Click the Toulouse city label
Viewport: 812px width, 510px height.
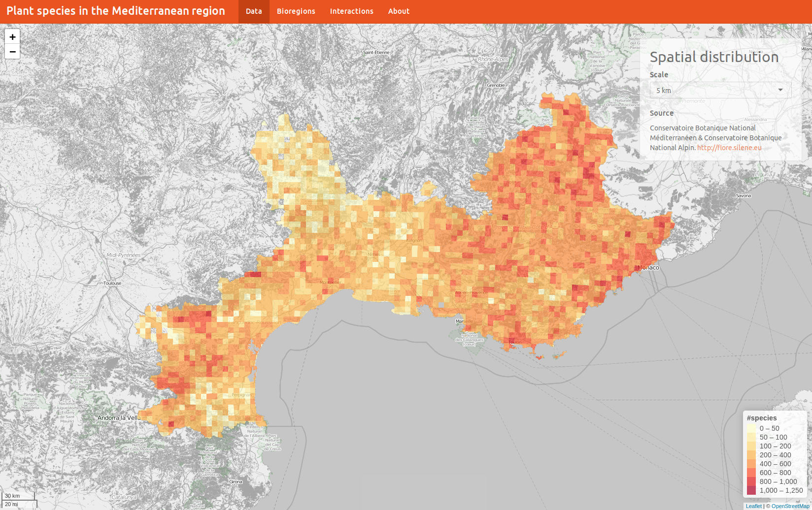click(112, 284)
